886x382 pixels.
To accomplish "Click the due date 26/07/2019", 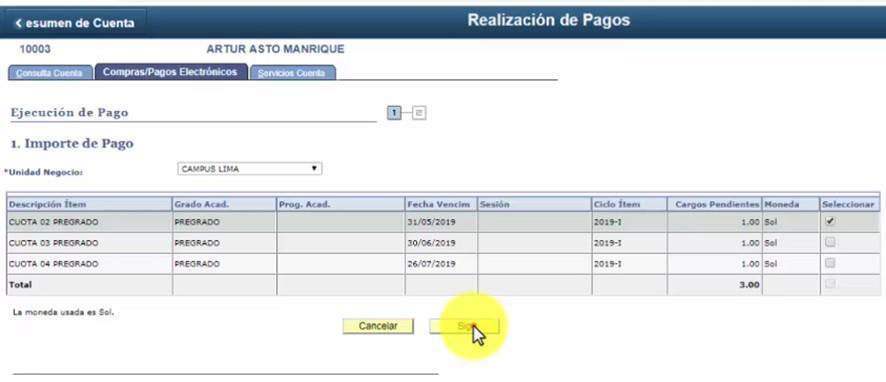I will click(431, 264).
